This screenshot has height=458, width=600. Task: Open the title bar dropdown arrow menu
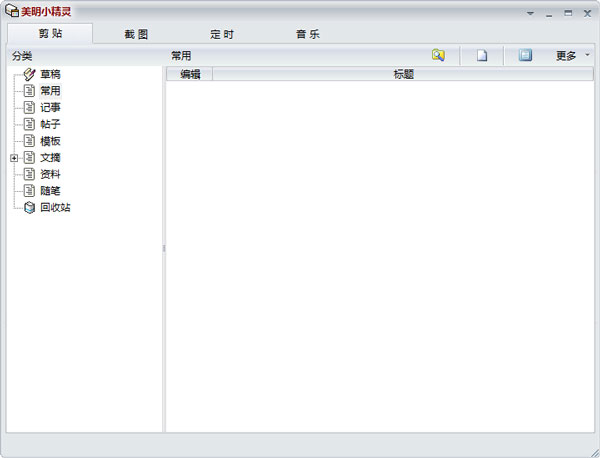(530, 13)
